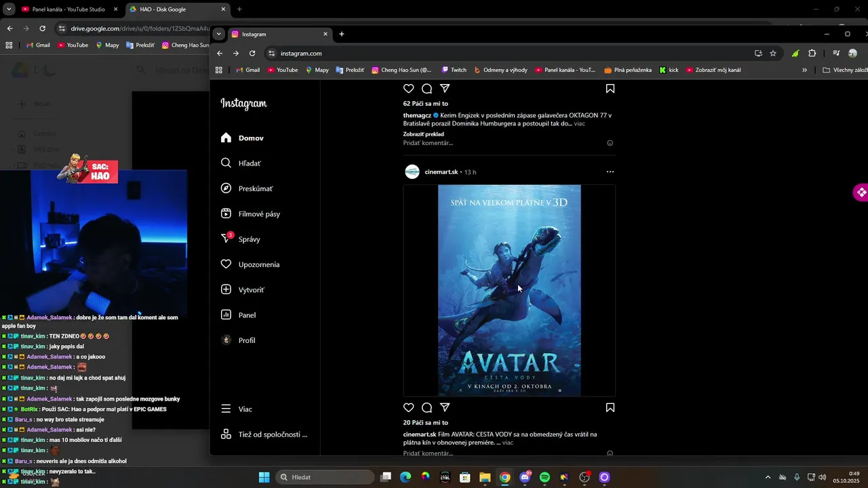Open Chrome profile avatar menu
The width and height of the screenshot is (868, 488).
click(852, 54)
